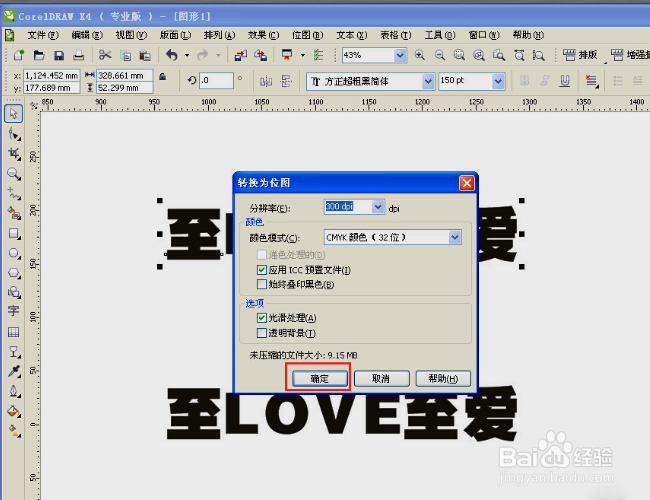Enable Transparent background checkbox
The height and width of the screenshot is (500, 650).
point(262,333)
